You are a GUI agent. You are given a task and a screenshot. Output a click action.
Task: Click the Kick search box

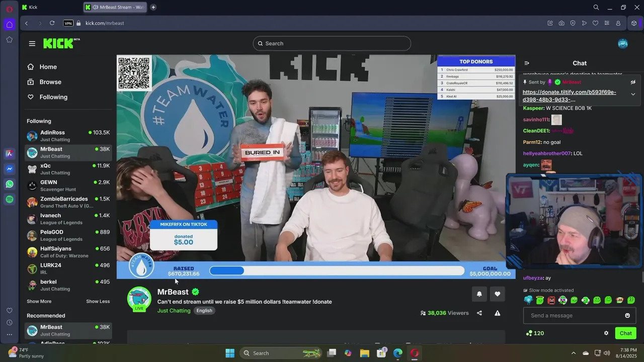332,43
